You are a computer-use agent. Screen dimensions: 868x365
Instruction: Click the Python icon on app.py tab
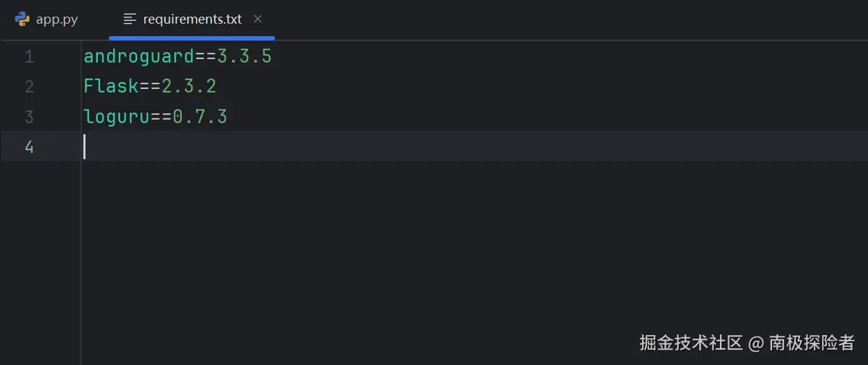point(22,19)
